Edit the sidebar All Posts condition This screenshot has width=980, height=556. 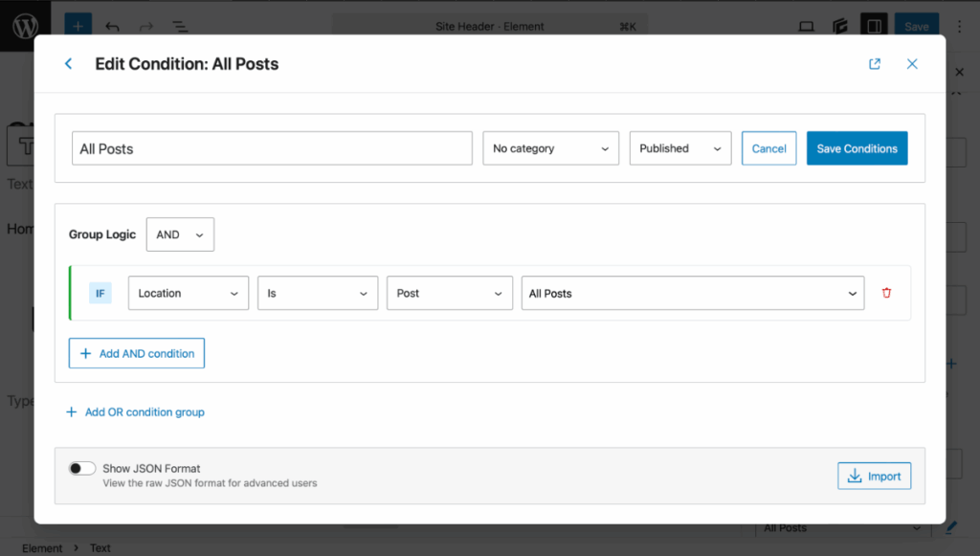950,528
